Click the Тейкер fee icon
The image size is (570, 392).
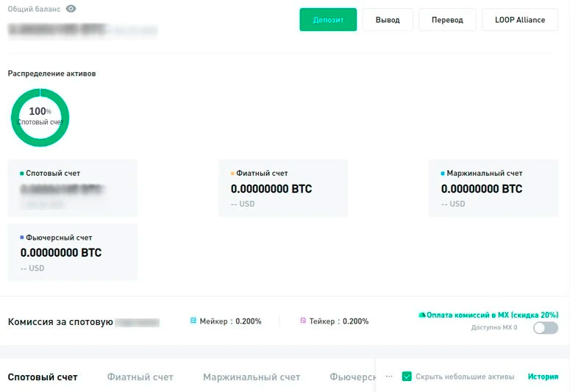click(303, 321)
